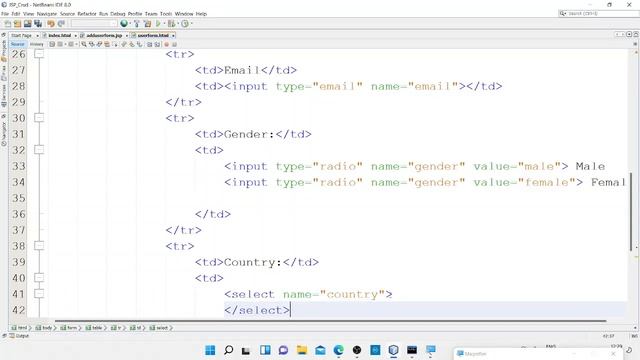This screenshot has width=640, height=360.
Task: Open the Tools menu
Action: (x=166, y=13)
